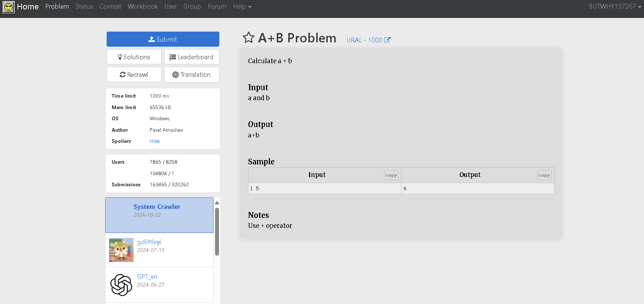Open the BUTWHY137267 user dropdown
The width and height of the screenshot is (644, 304).
point(615,6)
